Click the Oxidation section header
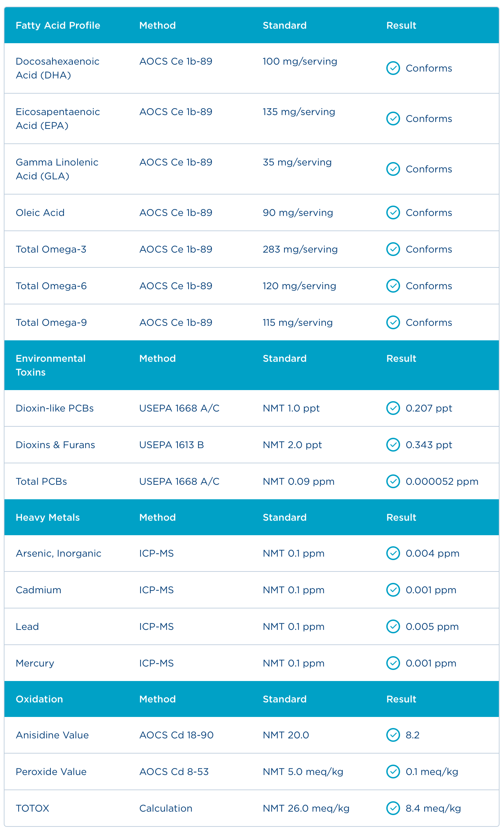Image resolution: width=504 pixels, height=832 pixels. 39,699
